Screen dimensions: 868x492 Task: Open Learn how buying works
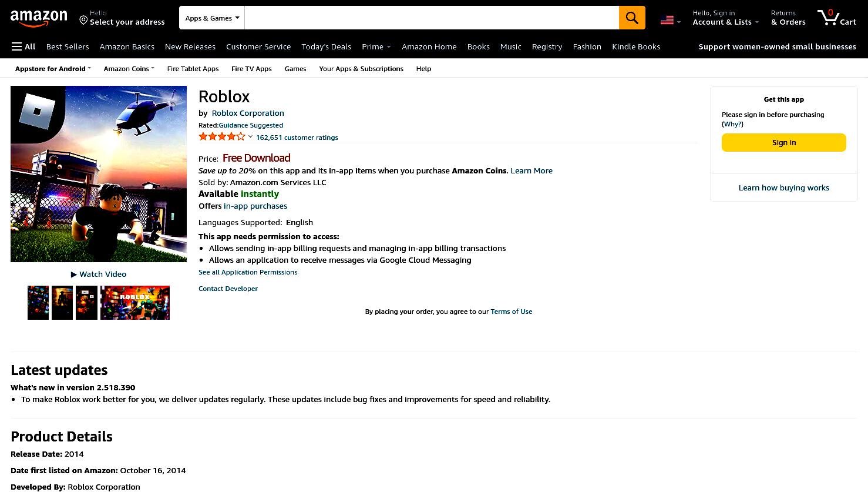[783, 188]
